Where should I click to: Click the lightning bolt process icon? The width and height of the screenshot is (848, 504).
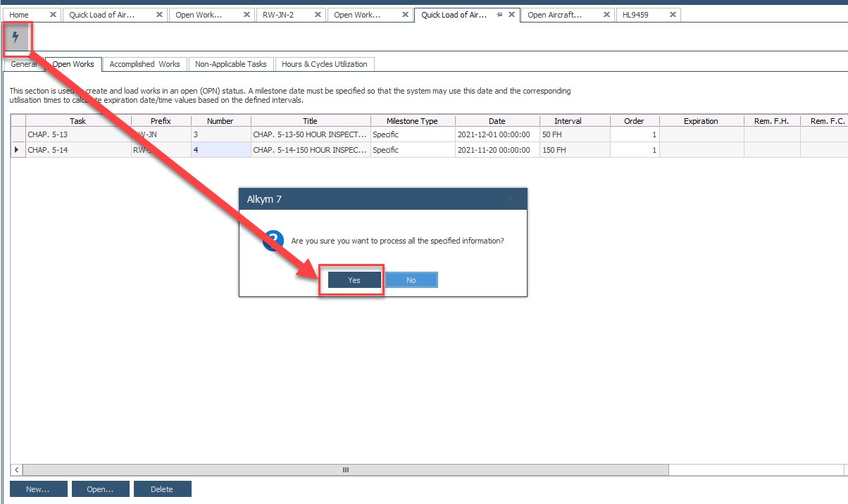15,38
